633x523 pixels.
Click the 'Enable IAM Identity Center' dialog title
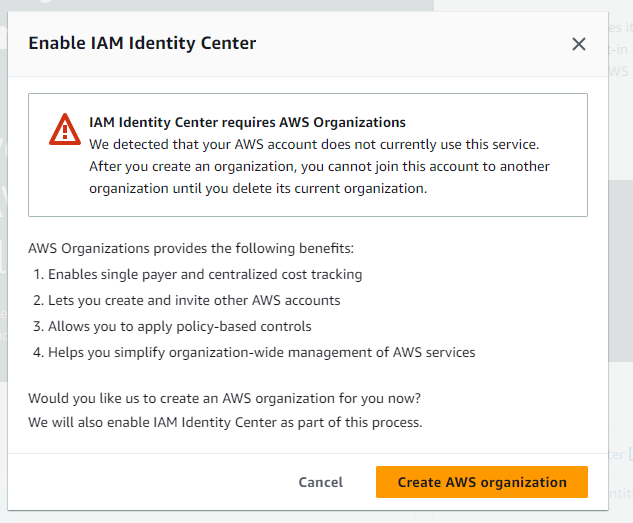click(x=142, y=43)
